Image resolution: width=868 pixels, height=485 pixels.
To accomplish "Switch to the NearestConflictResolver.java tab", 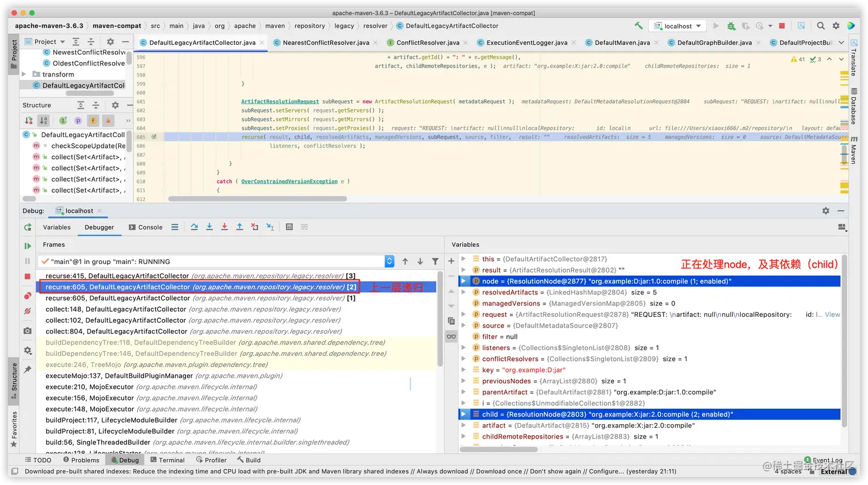I will coord(325,42).
